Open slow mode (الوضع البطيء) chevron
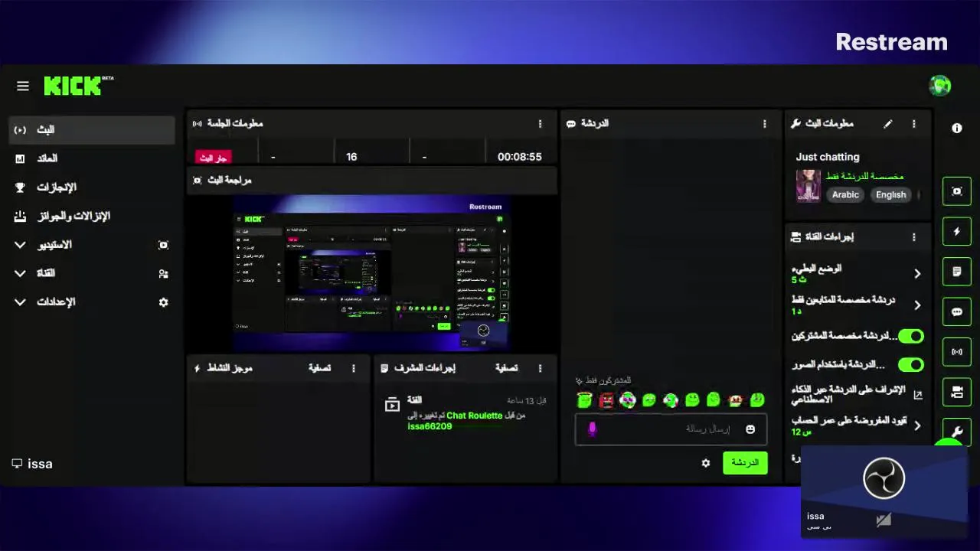 coord(917,274)
